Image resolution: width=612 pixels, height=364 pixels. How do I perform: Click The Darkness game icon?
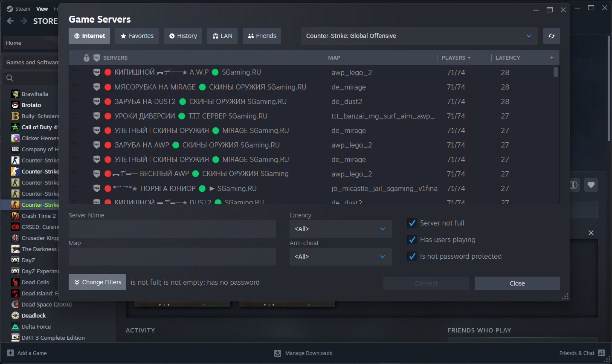(x=15, y=249)
